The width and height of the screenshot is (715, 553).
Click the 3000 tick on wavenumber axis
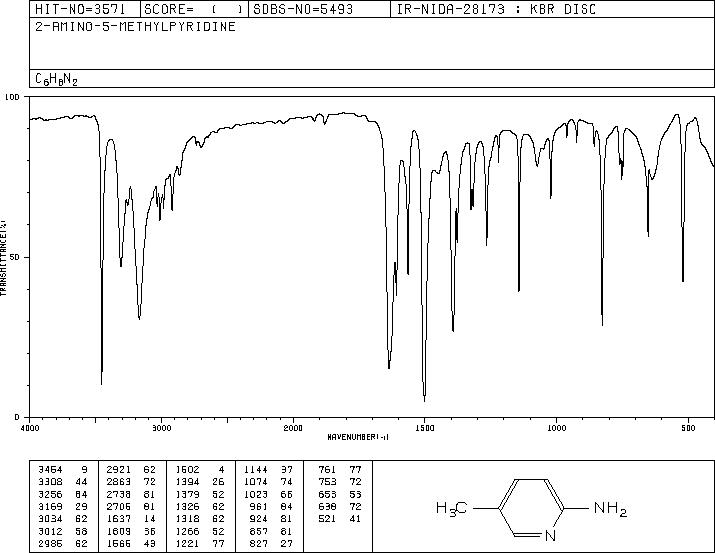coord(161,428)
